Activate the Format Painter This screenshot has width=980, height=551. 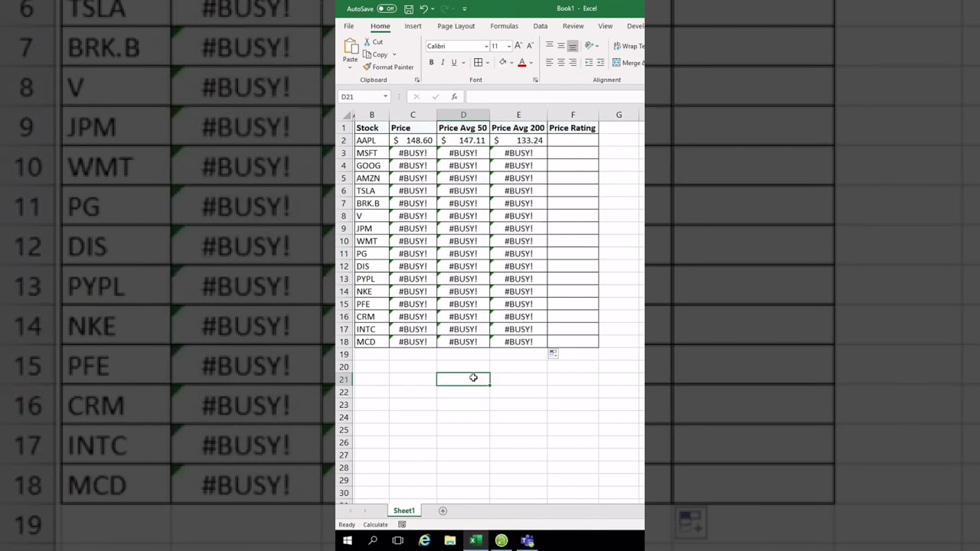tap(388, 67)
